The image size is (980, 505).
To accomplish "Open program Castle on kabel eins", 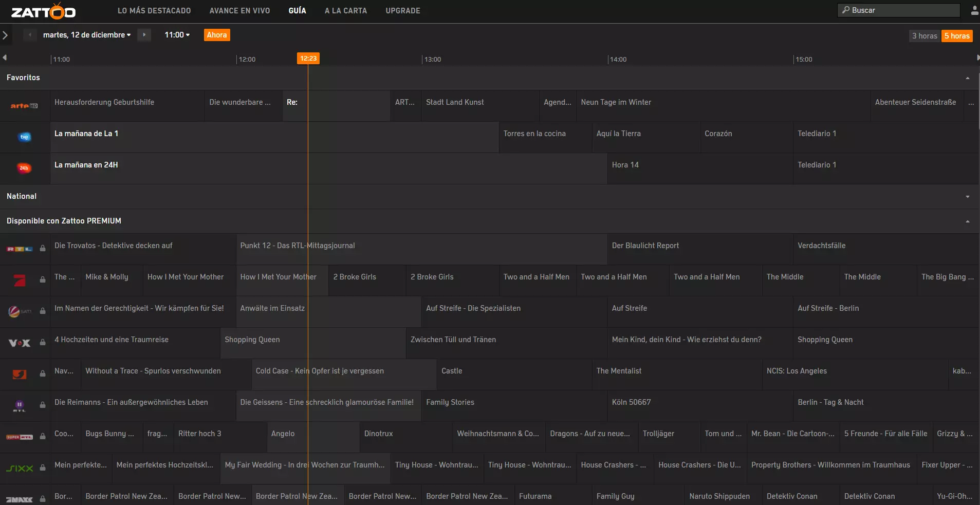I will pyautogui.click(x=514, y=375).
